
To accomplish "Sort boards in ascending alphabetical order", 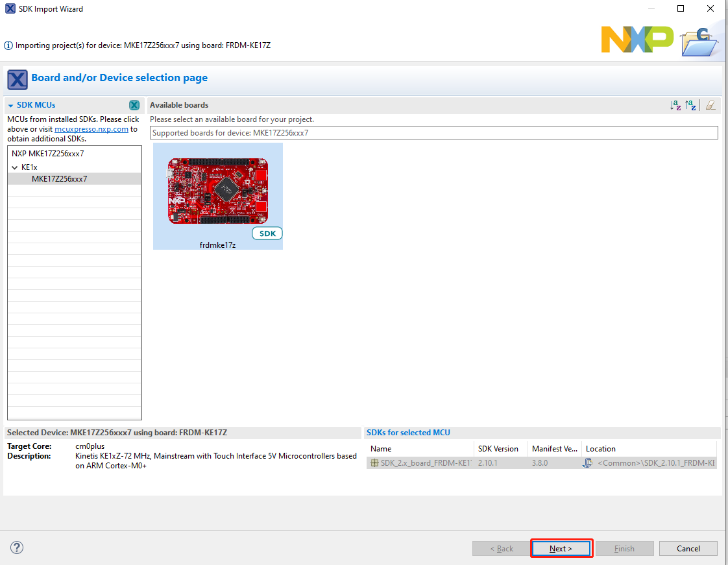I will point(675,105).
